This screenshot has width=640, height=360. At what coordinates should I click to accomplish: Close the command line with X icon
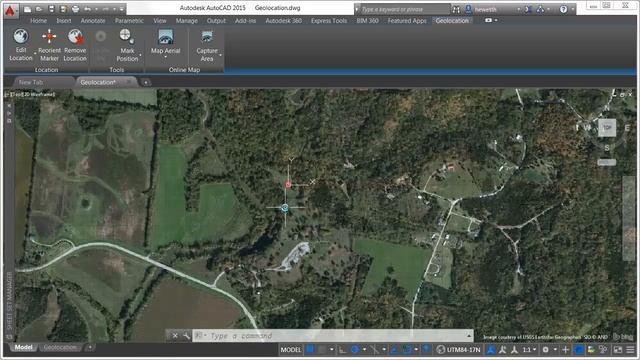[x=175, y=336]
